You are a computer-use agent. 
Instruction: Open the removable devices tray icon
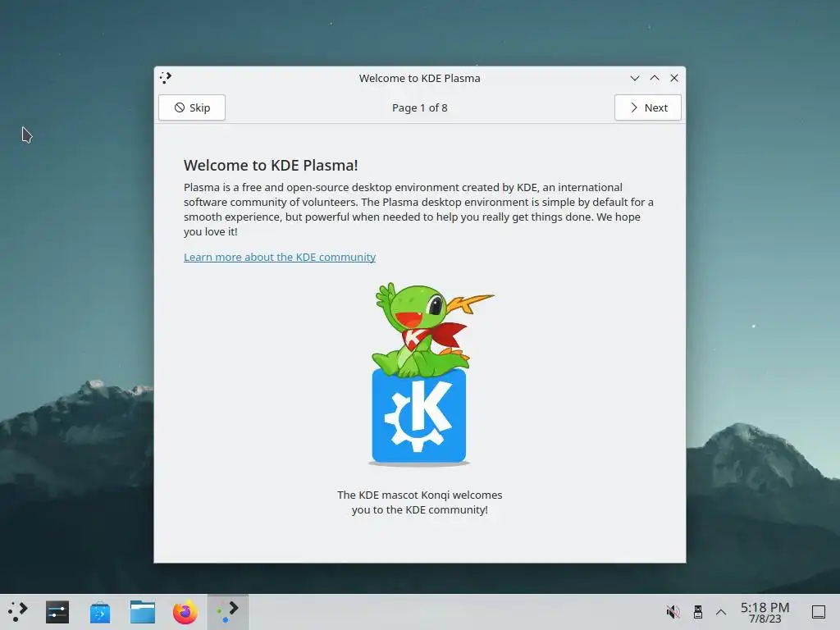(x=697, y=612)
